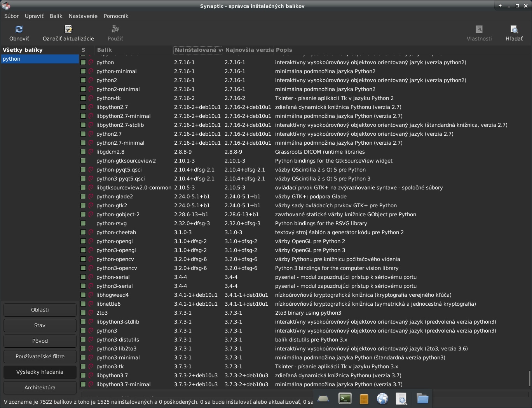This screenshot has width=532, height=408.
Task: Click the Oblasti filter button
Action: (x=40, y=310)
